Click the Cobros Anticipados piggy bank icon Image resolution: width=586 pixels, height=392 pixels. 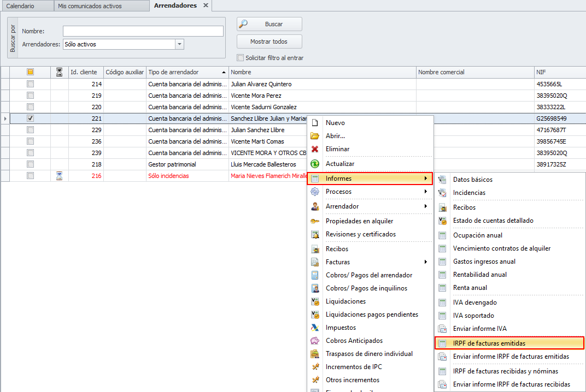pos(315,341)
